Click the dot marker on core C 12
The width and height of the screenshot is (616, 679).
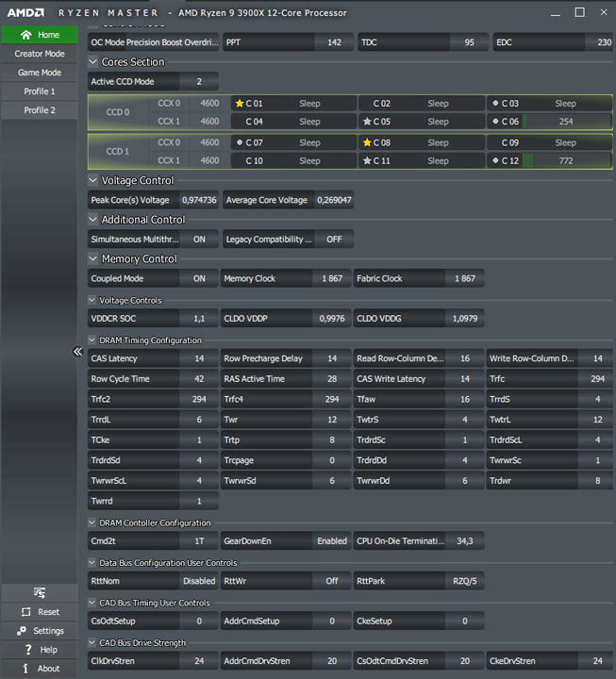pos(495,160)
